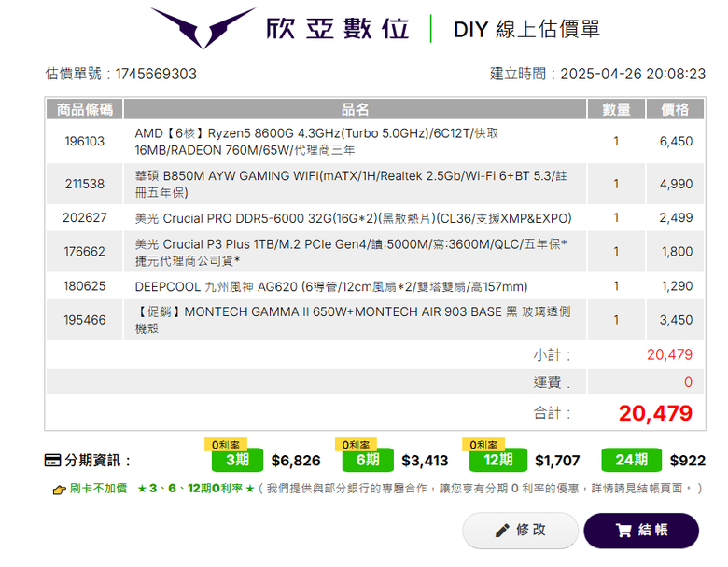Click the 刷卡不加價 green notice text
Viewport: 728px width, 567px height.
click(98, 489)
